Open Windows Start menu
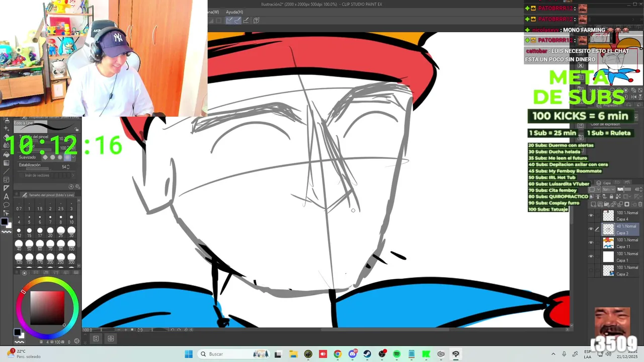The height and width of the screenshot is (362, 644). (189, 354)
